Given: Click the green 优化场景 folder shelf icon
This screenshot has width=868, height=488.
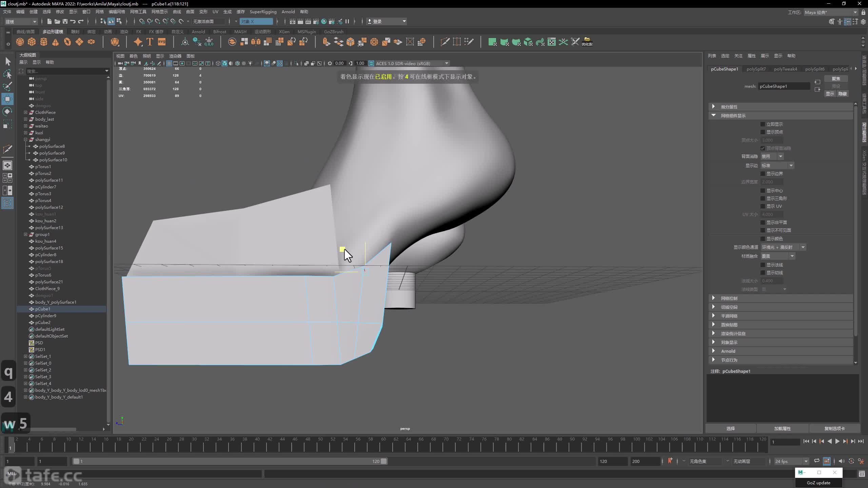Looking at the screenshot, I should pyautogui.click(x=587, y=42).
